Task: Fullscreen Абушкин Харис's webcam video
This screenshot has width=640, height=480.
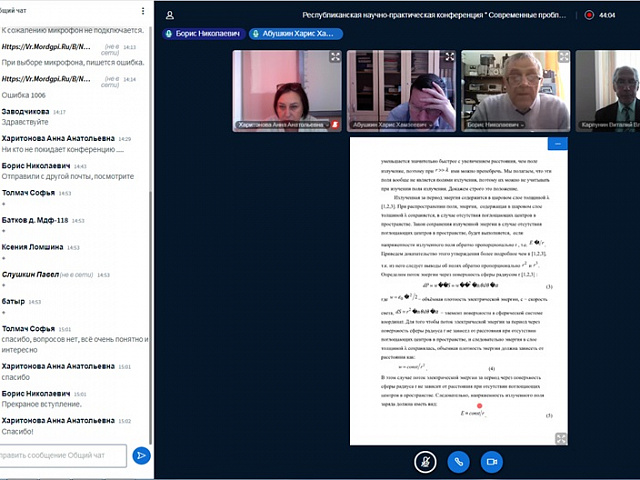Action: coord(450,58)
